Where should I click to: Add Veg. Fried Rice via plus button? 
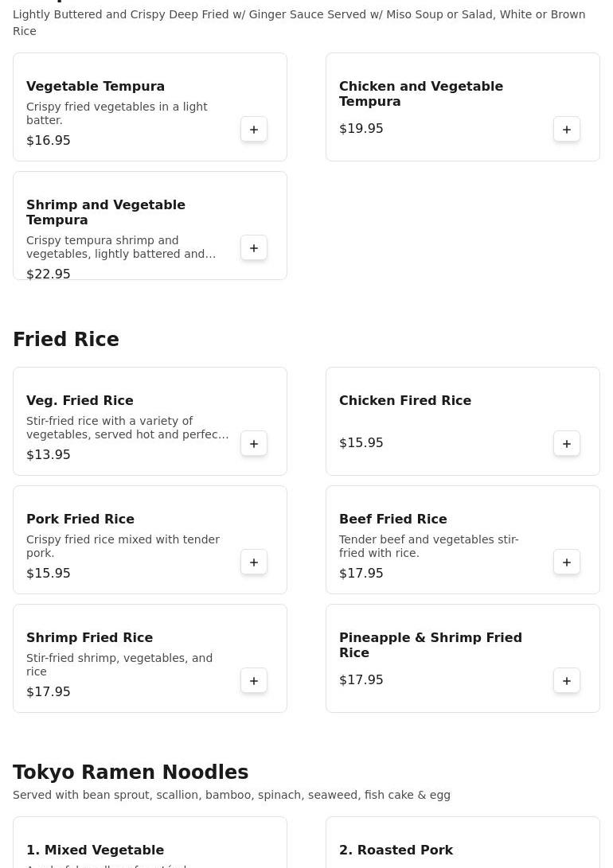[254, 444]
